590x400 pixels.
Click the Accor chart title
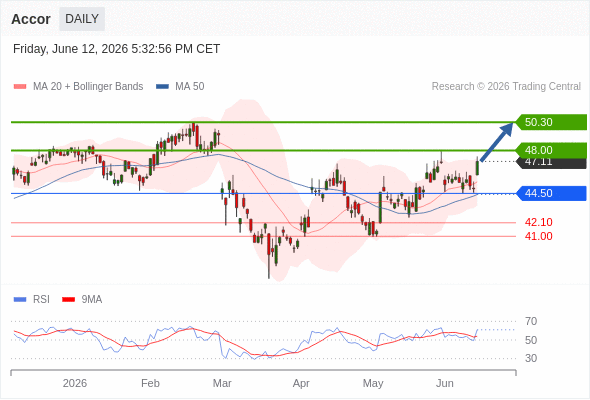pos(31,19)
